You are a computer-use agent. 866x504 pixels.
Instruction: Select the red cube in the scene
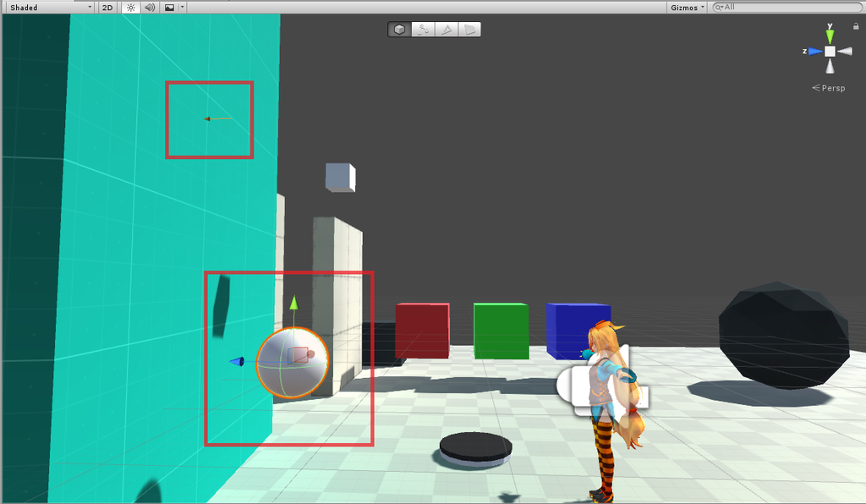click(x=423, y=330)
